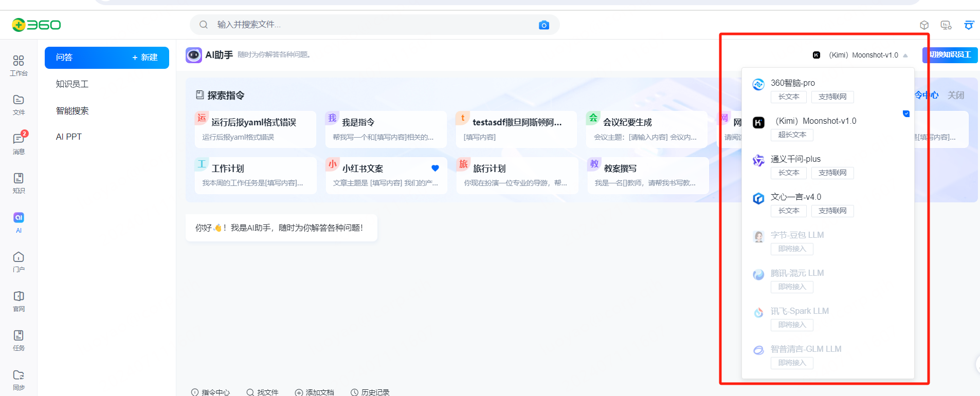Open the 问答 tab in side menu

pyautogui.click(x=64, y=58)
